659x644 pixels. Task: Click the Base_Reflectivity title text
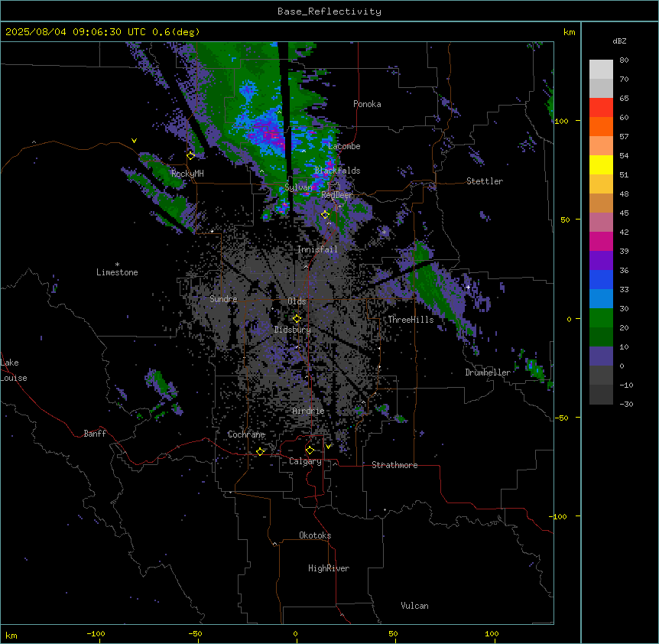[329, 11]
